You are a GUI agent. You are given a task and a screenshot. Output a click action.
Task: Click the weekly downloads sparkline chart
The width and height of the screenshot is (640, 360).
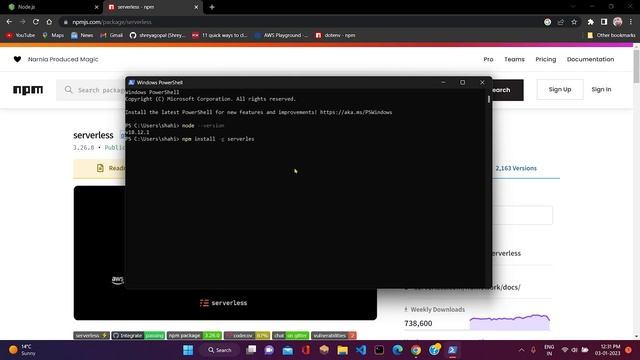point(510,322)
